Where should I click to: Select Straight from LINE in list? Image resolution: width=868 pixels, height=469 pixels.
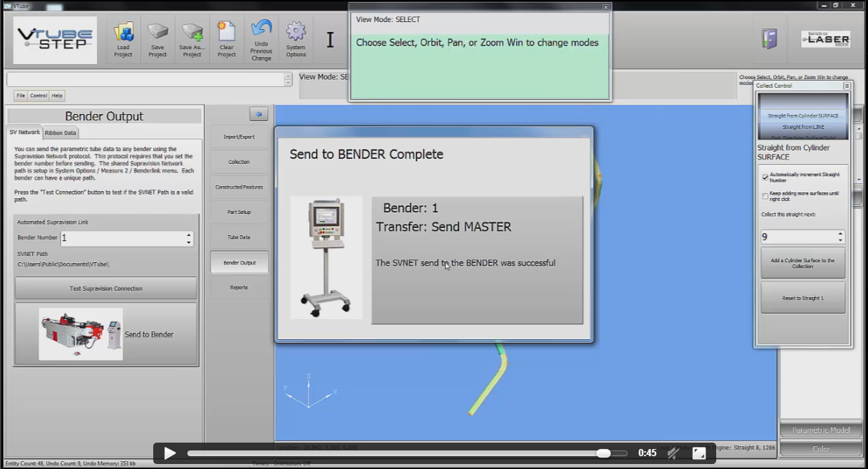coord(803,127)
